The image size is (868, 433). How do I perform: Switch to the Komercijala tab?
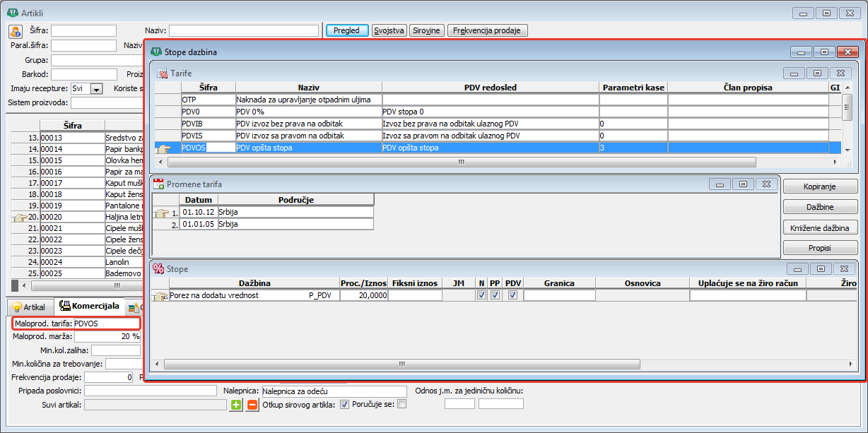coord(89,307)
